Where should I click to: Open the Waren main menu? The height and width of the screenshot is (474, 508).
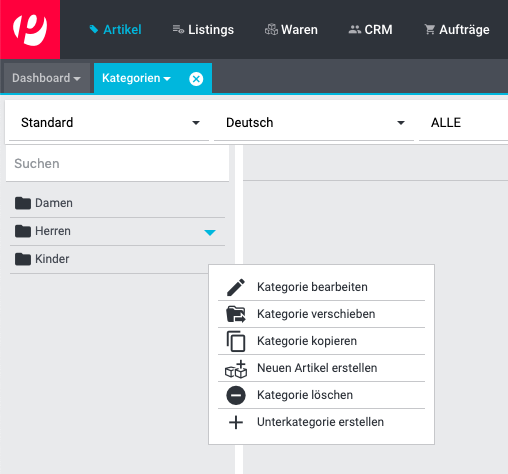(x=291, y=30)
